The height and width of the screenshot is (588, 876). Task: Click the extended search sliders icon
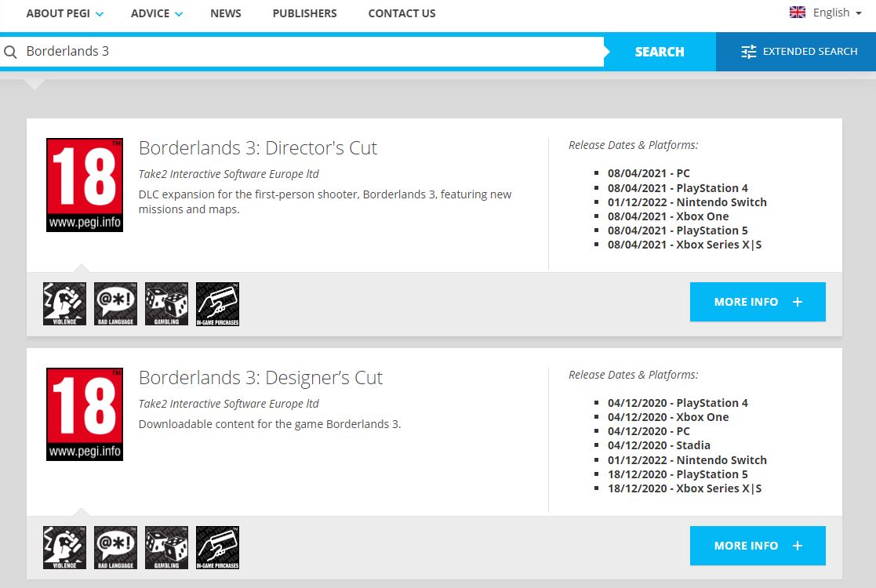pos(749,52)
